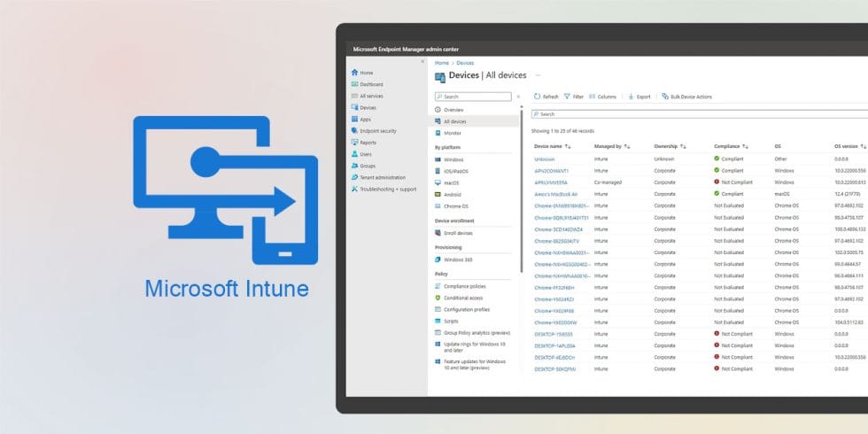Open Dashboard in the left navigation
This screenshot has height=434, width=868.
pos(368,84)
